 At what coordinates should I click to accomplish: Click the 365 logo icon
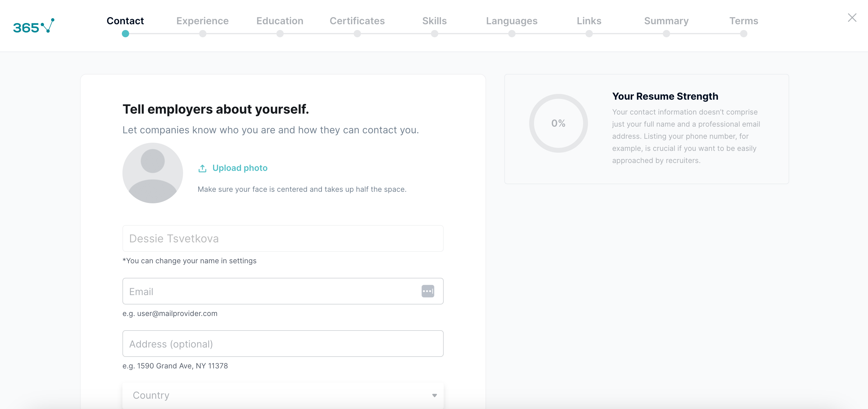coord(33,26)
